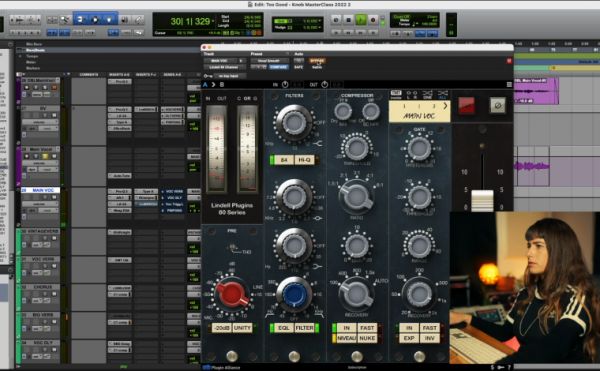Click the MAIN VOC scribble strip label
The height and width of the screenshot is (371, 600).
[x=419, y=116]
